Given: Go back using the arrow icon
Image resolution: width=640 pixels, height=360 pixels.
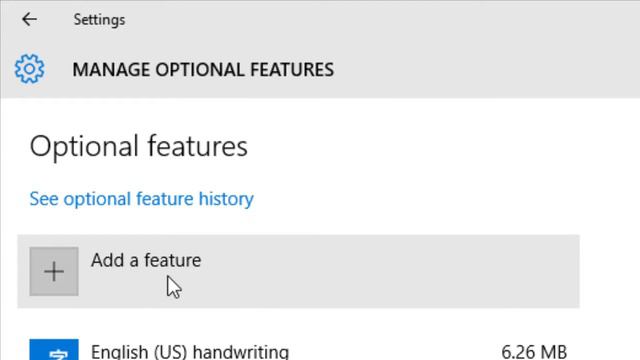Looking at the screenshot, I should (x=29, y=19).
